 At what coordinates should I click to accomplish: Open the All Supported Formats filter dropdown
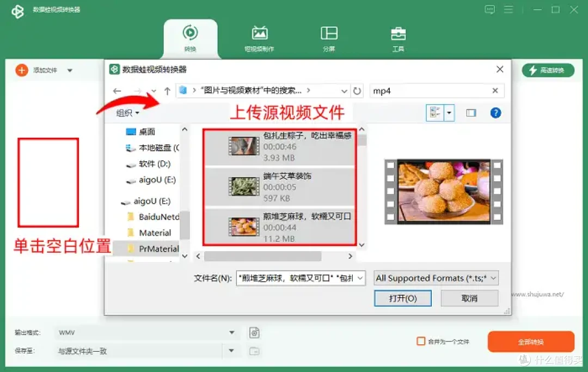[436, 278]
